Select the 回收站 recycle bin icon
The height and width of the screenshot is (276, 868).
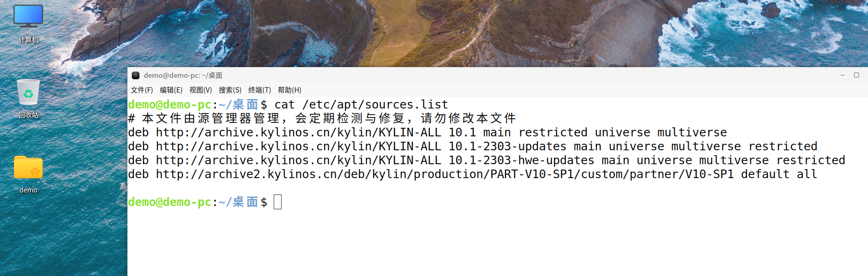pyautogui.click(x=28, y=99)
